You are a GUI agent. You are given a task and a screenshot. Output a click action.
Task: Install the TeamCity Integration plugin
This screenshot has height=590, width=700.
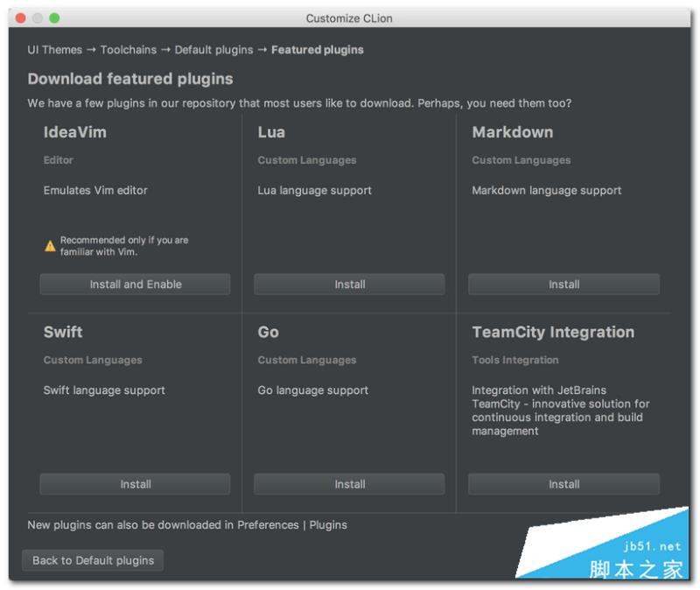coord(563,484)
